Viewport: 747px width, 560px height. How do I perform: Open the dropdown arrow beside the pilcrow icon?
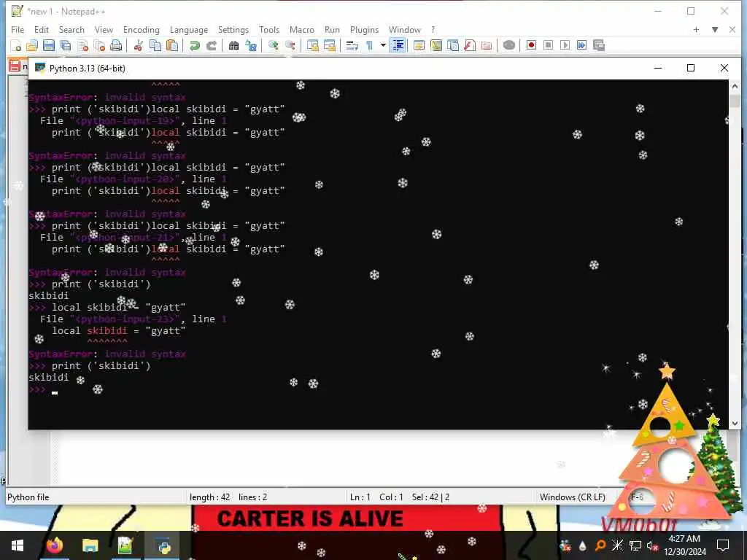click(x=383, y=46)
